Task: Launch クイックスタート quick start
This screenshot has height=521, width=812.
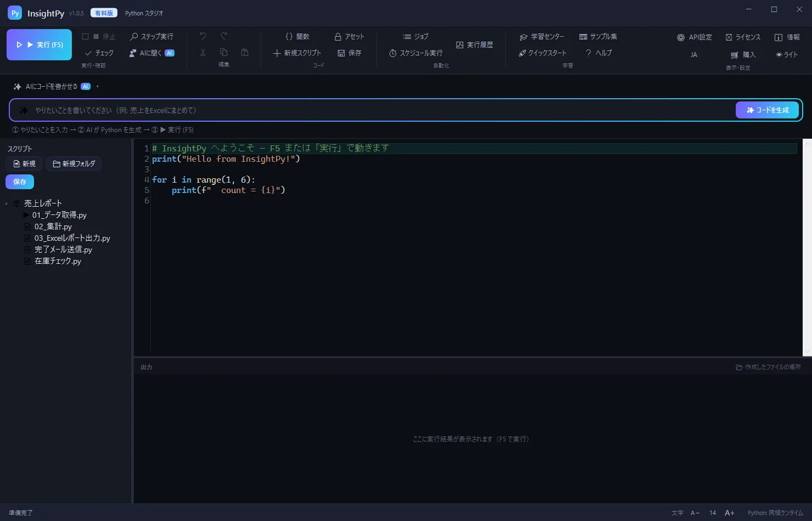Action: click(543, 53)
